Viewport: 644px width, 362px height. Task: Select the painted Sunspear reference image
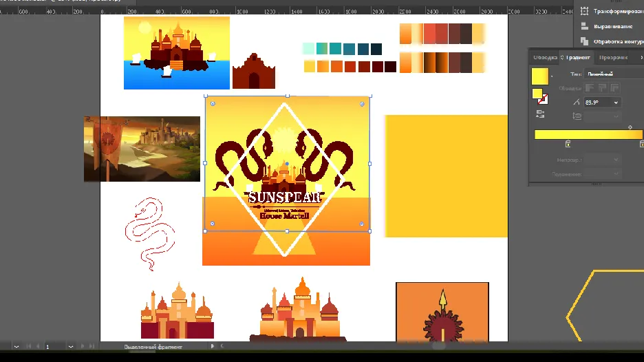point(142,149)
